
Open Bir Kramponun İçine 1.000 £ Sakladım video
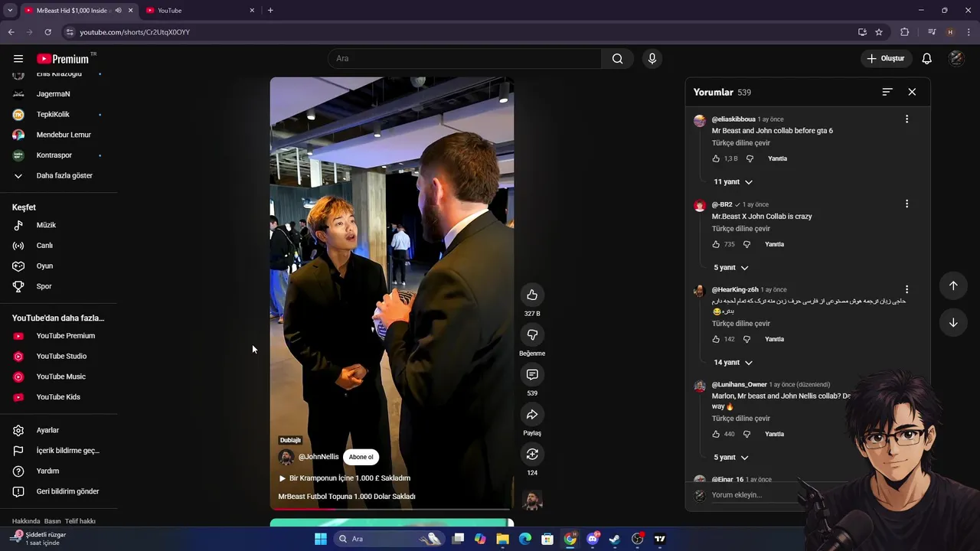345,478
